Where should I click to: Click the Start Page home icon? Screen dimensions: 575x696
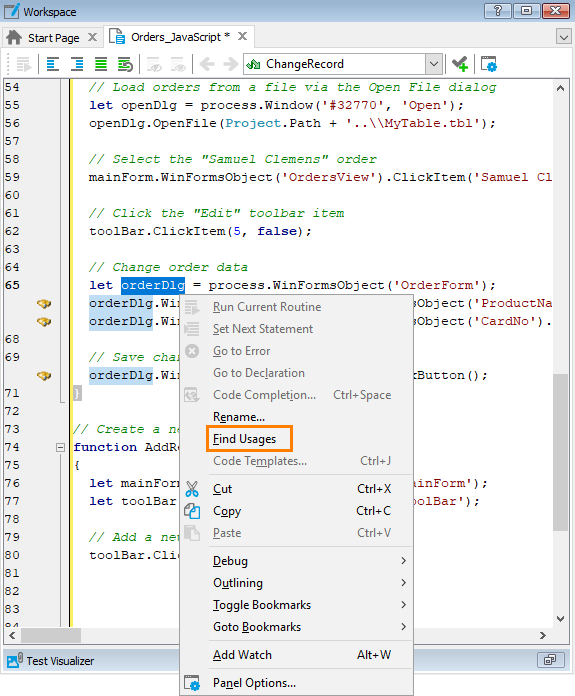(x=14, y=37)
